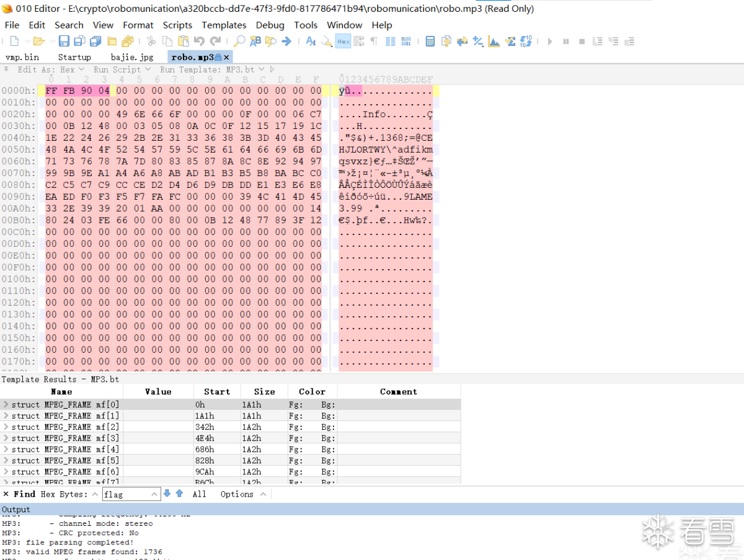The width and height of the screenshot is (744, 560).
Task: Click the column layout toolbar icon
Action: pos(391,42)
